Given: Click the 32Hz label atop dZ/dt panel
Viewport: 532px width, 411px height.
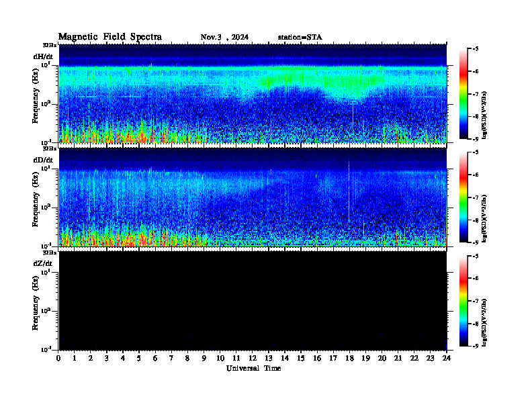Looking at the screenshot, I should [x=49, y=253].
